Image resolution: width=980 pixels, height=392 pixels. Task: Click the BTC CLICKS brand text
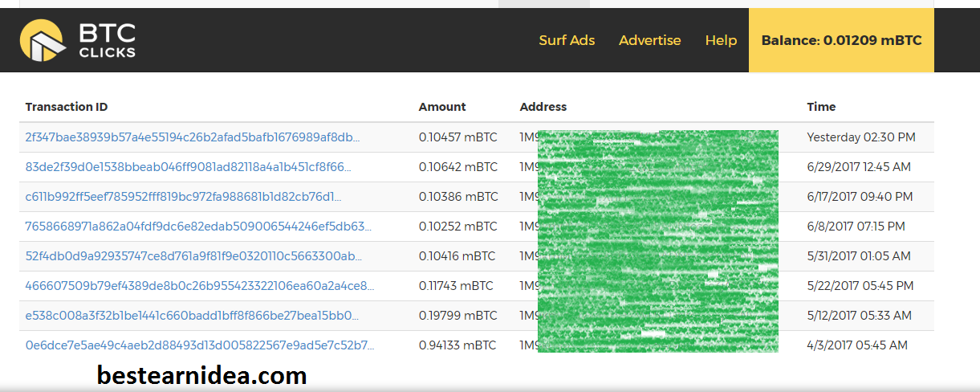coord(107,41)
